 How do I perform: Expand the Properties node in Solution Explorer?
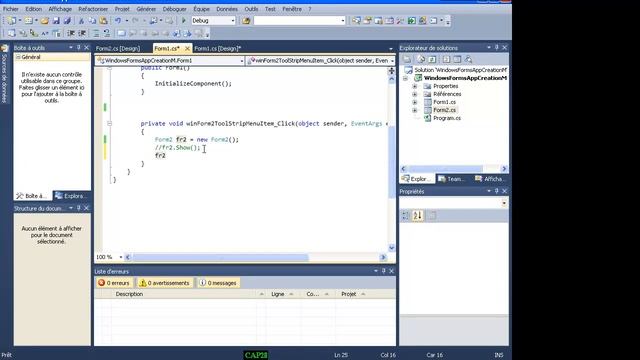click(415, 86)
